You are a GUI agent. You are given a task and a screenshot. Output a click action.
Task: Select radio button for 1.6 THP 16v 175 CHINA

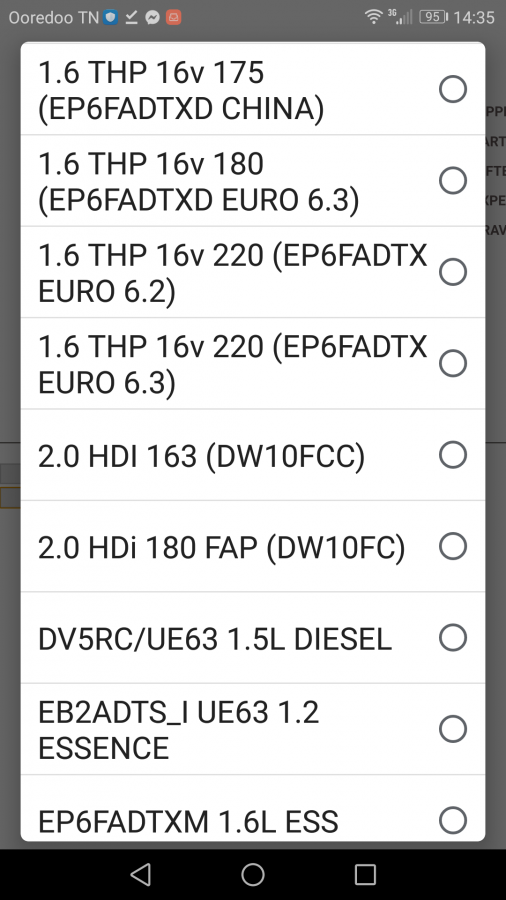(x=453, y=89)
